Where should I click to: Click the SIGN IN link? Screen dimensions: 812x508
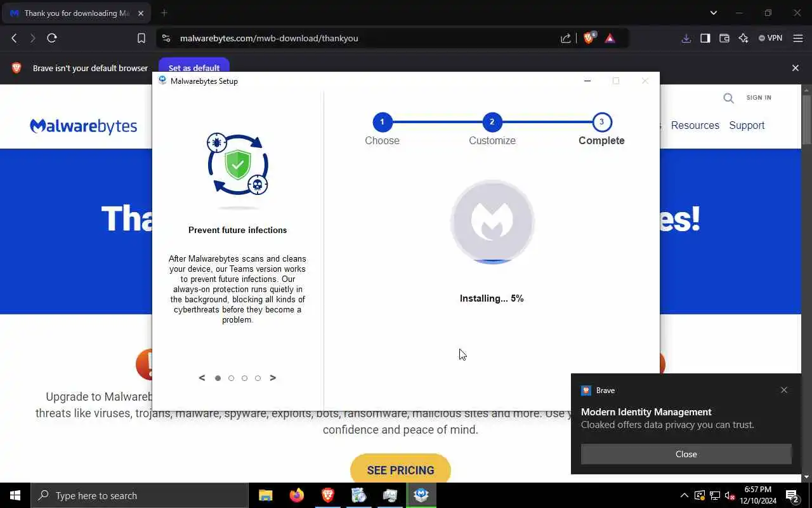pos(759,98)
